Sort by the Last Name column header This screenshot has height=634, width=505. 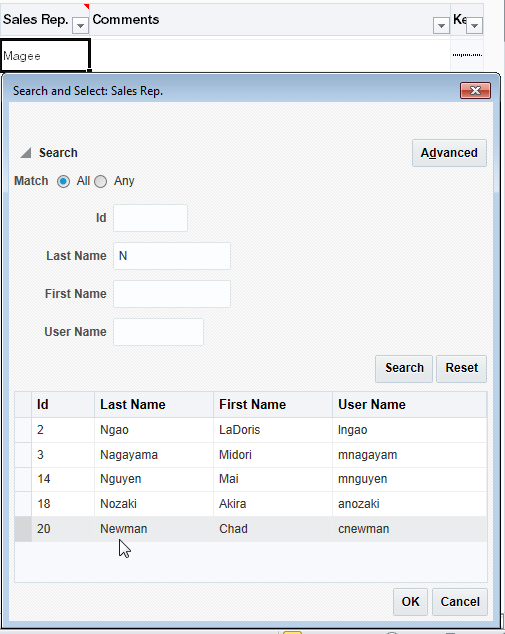(x=154, y=405)
